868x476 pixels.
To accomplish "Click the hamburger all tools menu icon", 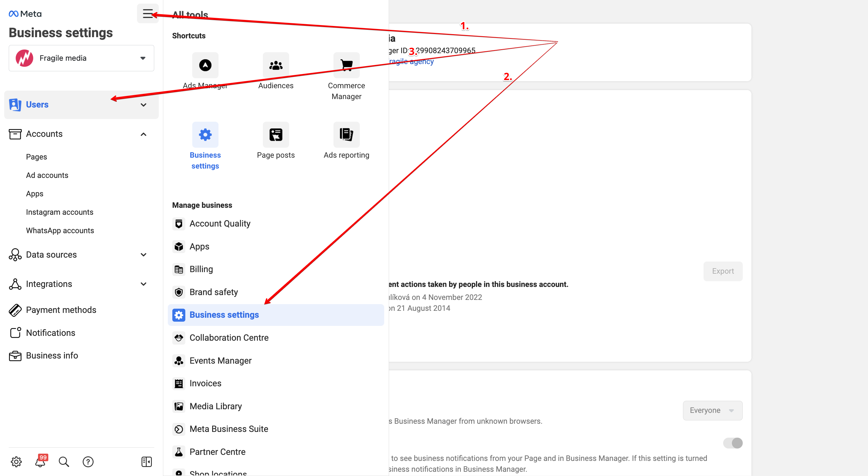I will [x=148, y=14].
